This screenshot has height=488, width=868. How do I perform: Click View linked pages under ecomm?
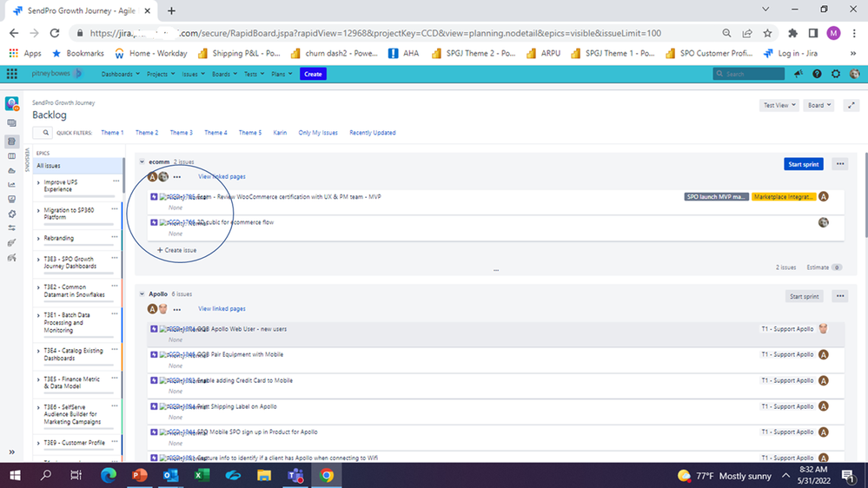click(x=222, y=176)
